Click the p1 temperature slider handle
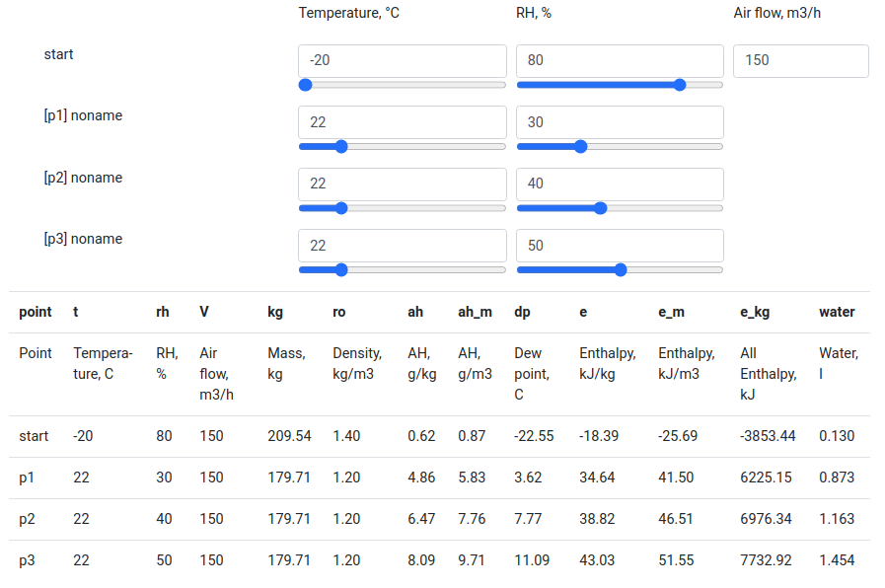The width and height of the screenshot is (885, 588). (341, 147)
